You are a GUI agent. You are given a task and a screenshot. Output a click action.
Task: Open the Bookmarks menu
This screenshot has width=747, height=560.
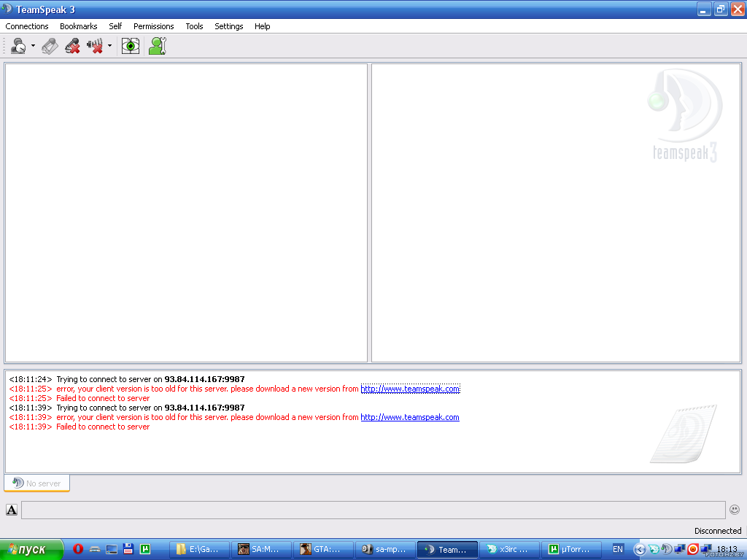tap(79, 26)
